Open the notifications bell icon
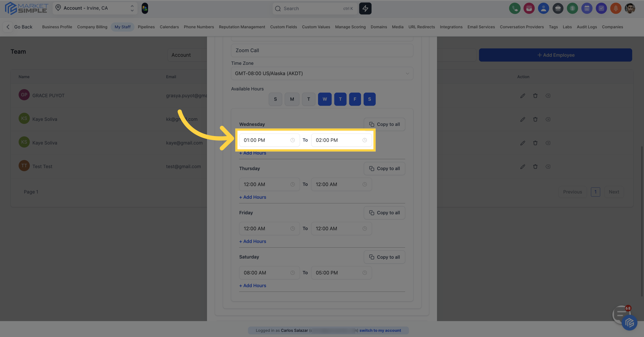Image resolution: width=644 pixels, height=337 pixels. coord(616,8)
